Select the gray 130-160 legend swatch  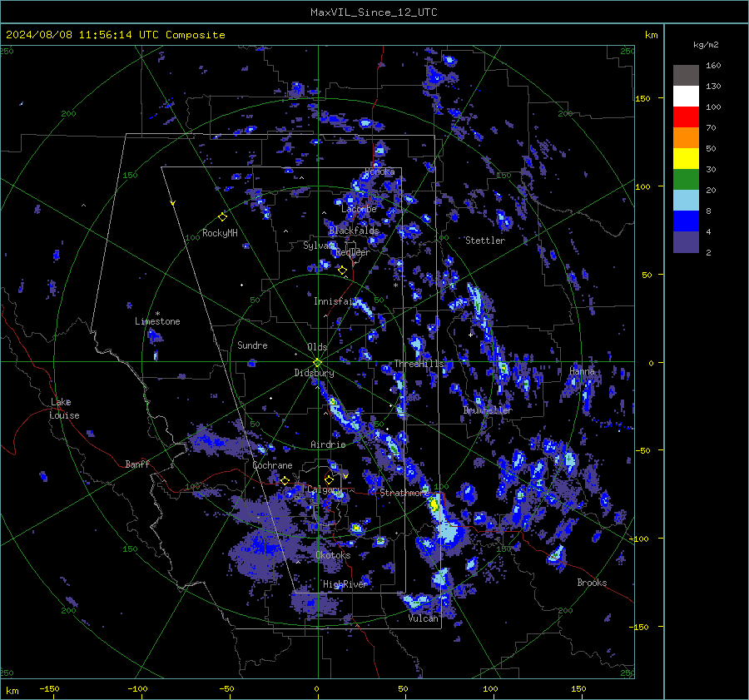click(686, 75)
